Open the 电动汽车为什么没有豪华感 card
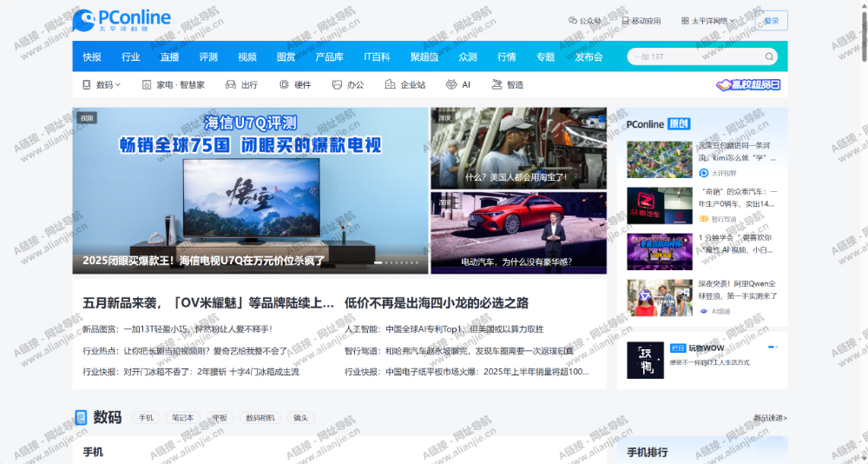Viewport: 868px width, 464px height. (519, 233)
